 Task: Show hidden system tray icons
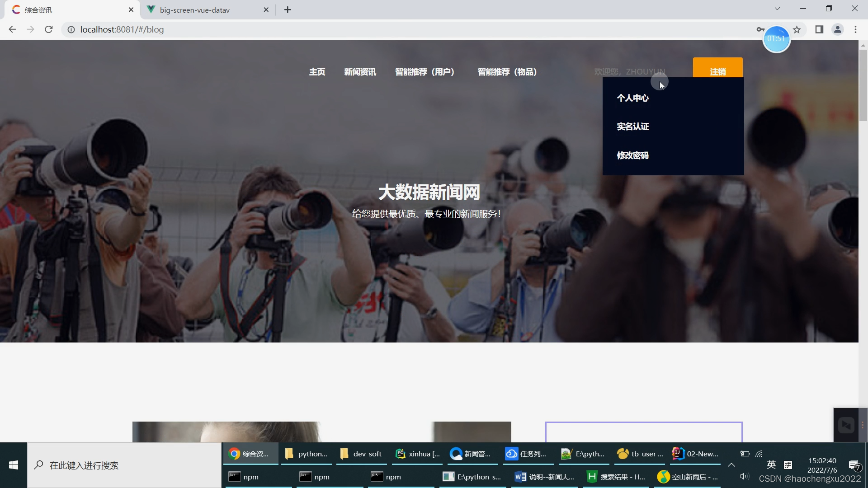pyautogui.click(x=731, y=465)
